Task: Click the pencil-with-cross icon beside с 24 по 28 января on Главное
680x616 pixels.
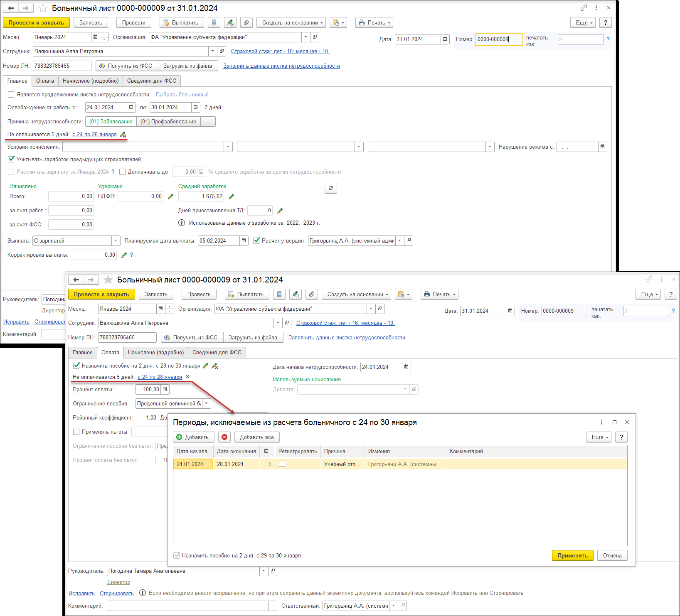Action: [123, 135]
